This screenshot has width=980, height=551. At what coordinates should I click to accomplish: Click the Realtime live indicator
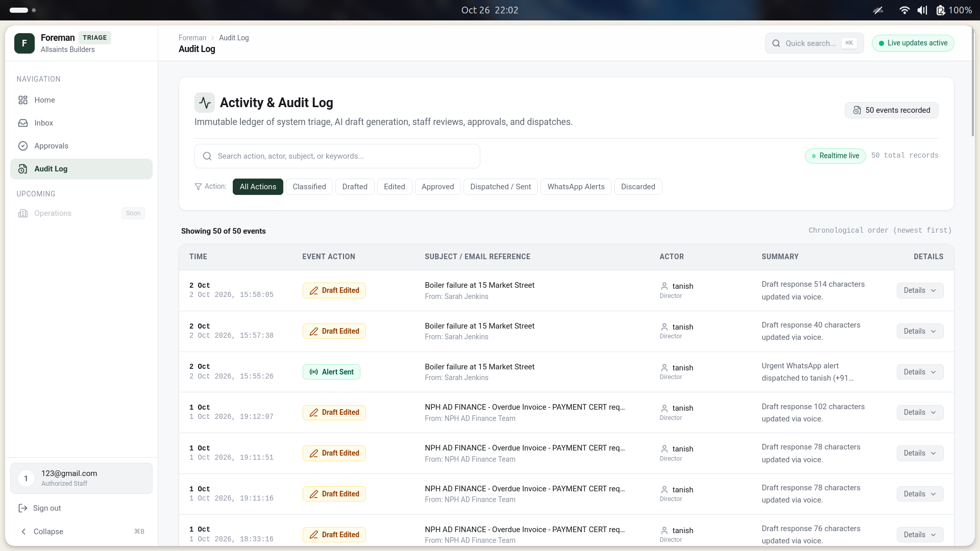click(x=835, y=156)
